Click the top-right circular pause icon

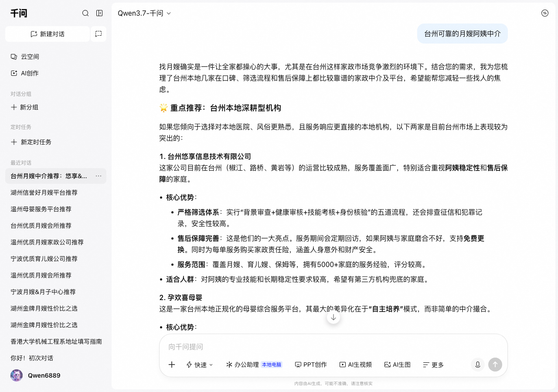545,13
